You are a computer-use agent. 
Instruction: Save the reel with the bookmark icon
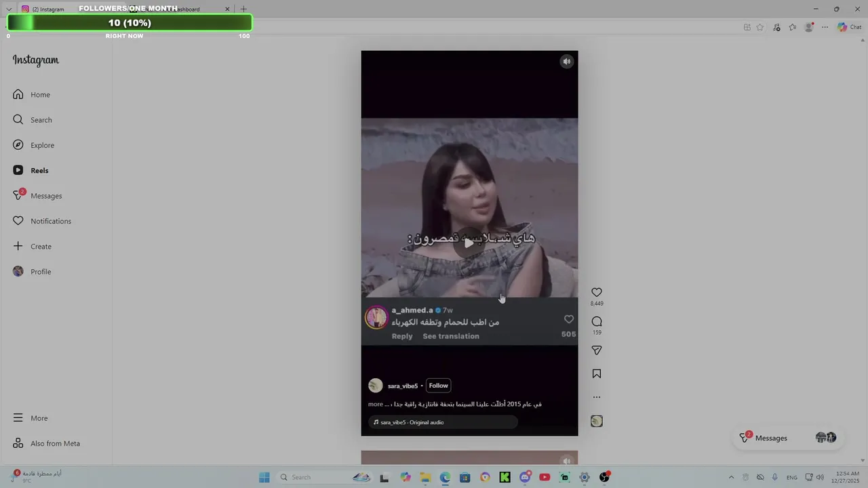tap(597, 373)
